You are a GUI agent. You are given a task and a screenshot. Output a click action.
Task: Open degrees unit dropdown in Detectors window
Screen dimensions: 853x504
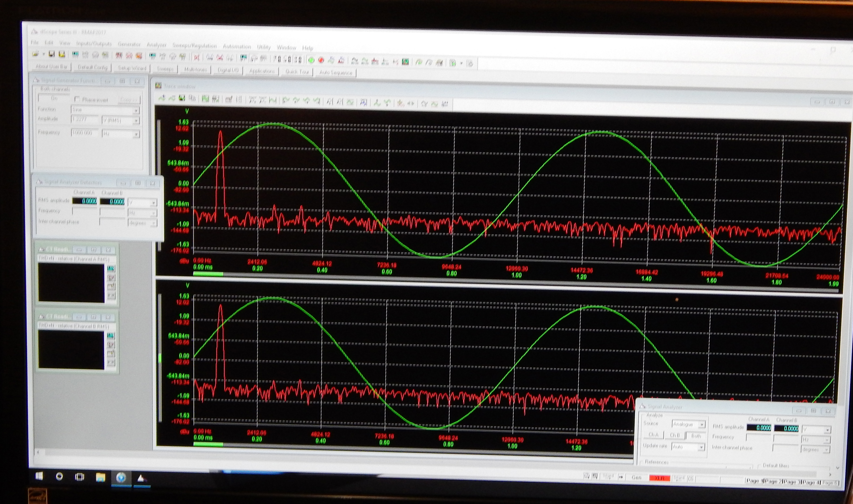coord(153,223)
